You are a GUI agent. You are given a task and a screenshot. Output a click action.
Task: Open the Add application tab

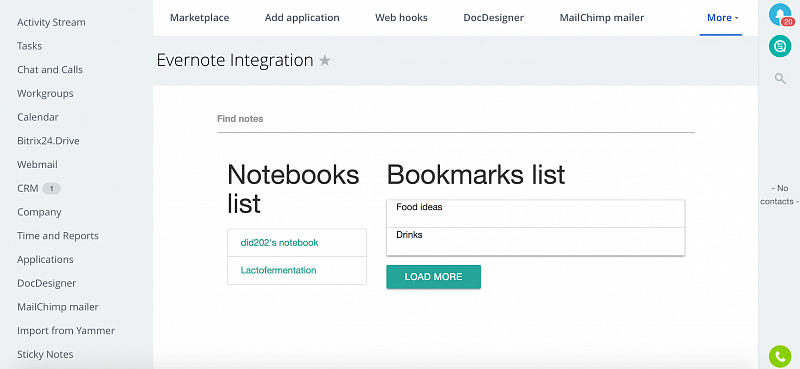302,18
